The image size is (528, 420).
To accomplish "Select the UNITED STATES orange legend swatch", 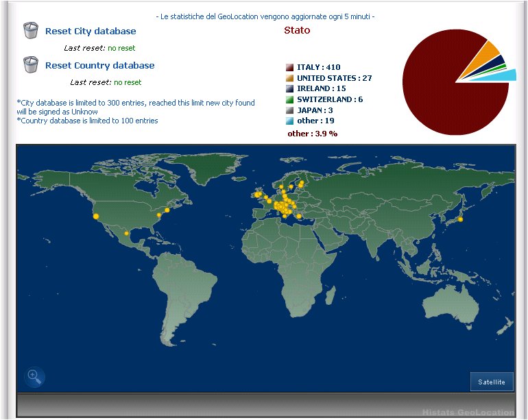I will 289,78.
